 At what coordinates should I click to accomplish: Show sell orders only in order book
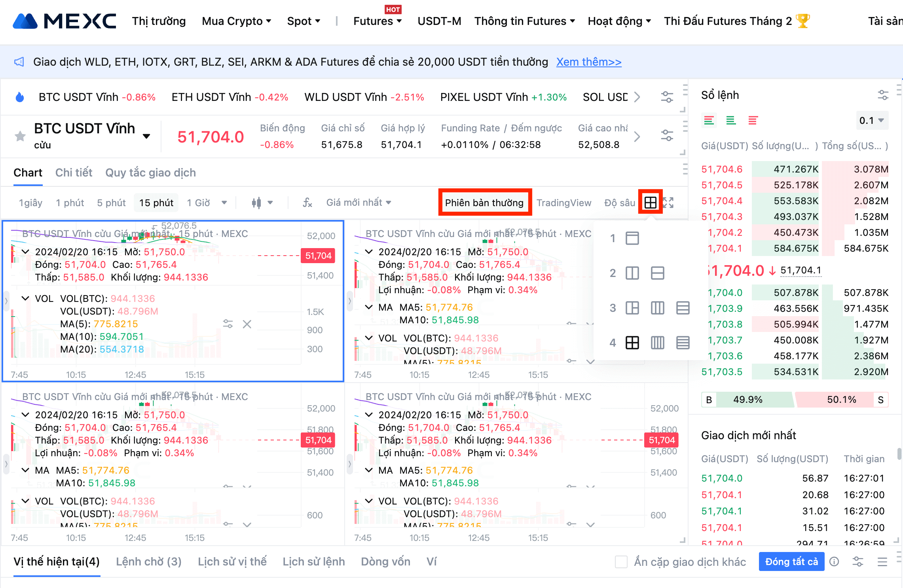753,120
